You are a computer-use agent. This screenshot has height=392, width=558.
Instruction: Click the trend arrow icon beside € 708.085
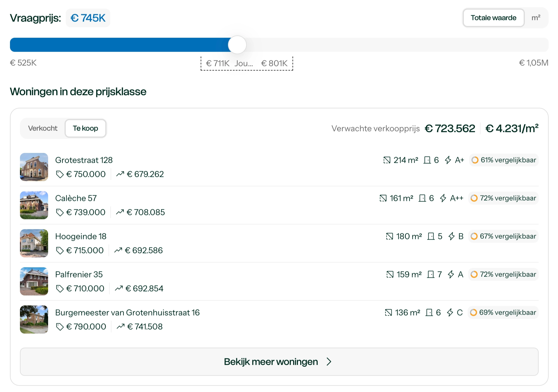pos(120,212)
